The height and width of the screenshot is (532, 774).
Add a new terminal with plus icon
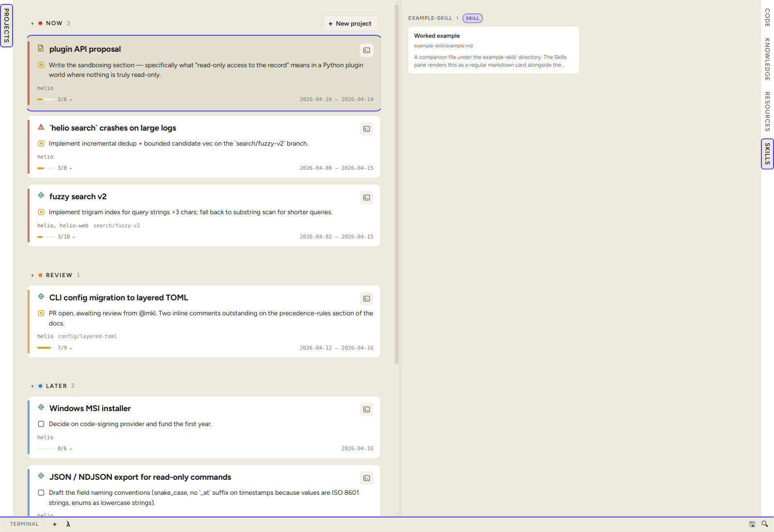click(55, 524)
